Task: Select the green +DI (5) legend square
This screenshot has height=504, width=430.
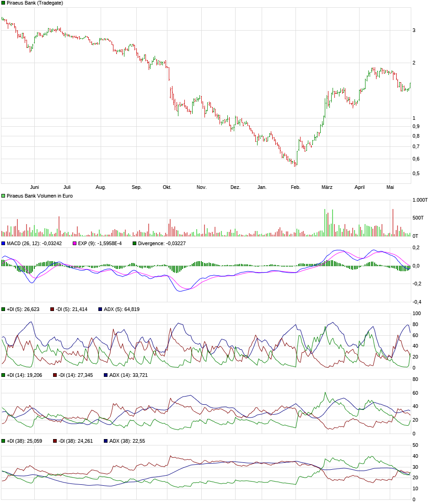Action: coord(3,310)
